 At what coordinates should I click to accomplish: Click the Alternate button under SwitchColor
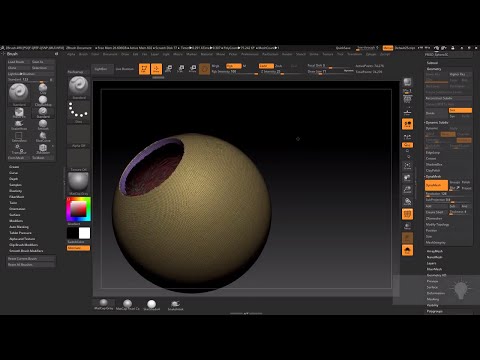[78, 248]
